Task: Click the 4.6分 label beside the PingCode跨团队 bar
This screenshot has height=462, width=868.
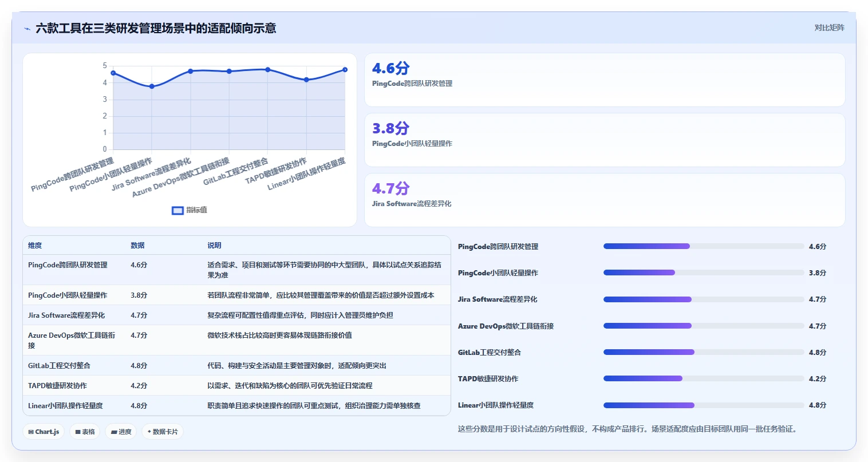Action: (x=818, y=246)
